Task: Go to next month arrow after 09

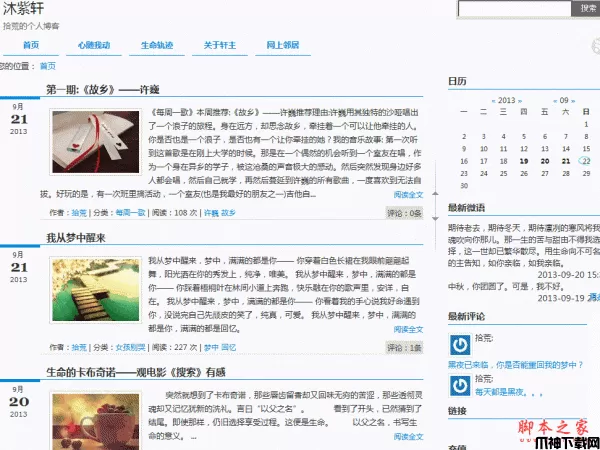Action: 573,101
